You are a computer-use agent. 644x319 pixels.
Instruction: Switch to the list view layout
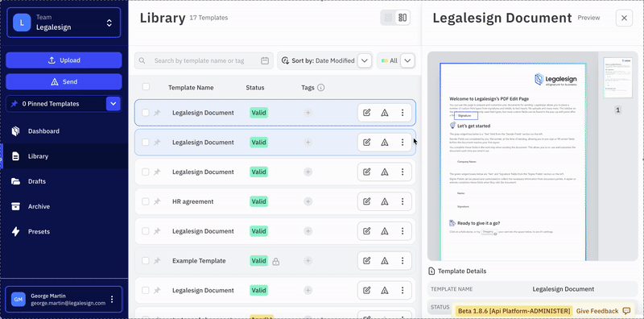tap(388, 18)
